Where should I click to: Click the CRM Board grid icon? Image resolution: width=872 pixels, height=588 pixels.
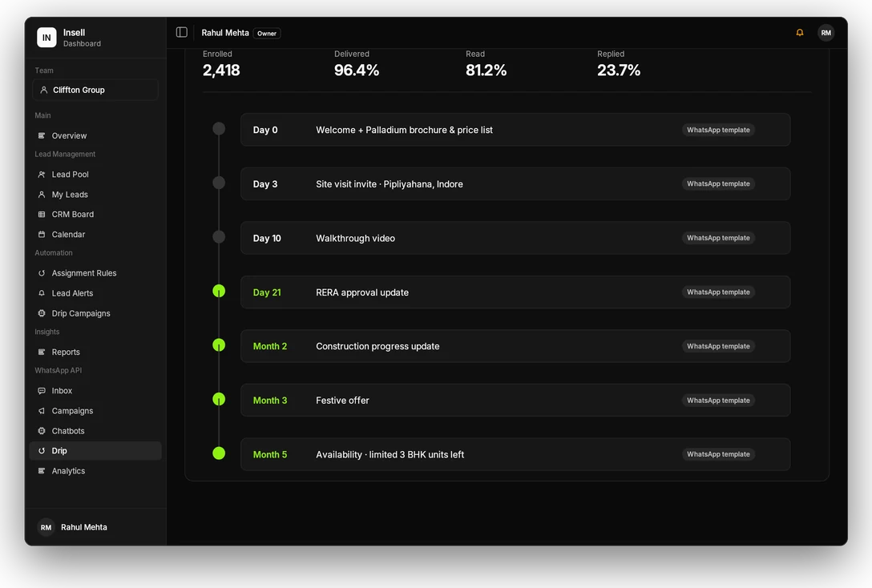(x=42, y=215)
